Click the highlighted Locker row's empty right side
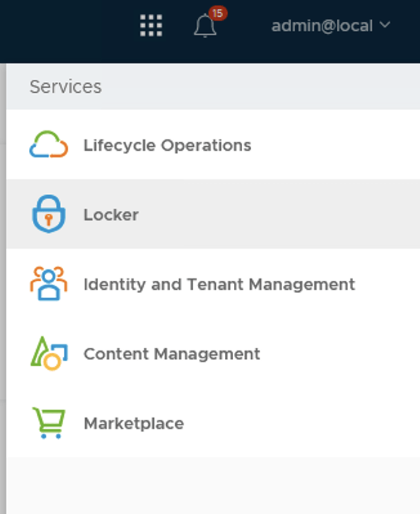The width and height of the screenshot is (420, 514). pyautogui.click(x=322, y=214)
